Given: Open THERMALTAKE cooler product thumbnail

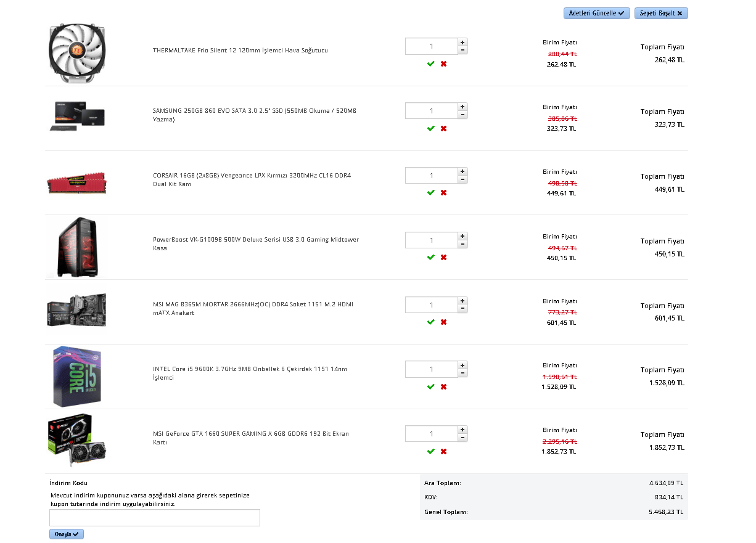Looking at the screenshot, I should (x=76, y=54).
